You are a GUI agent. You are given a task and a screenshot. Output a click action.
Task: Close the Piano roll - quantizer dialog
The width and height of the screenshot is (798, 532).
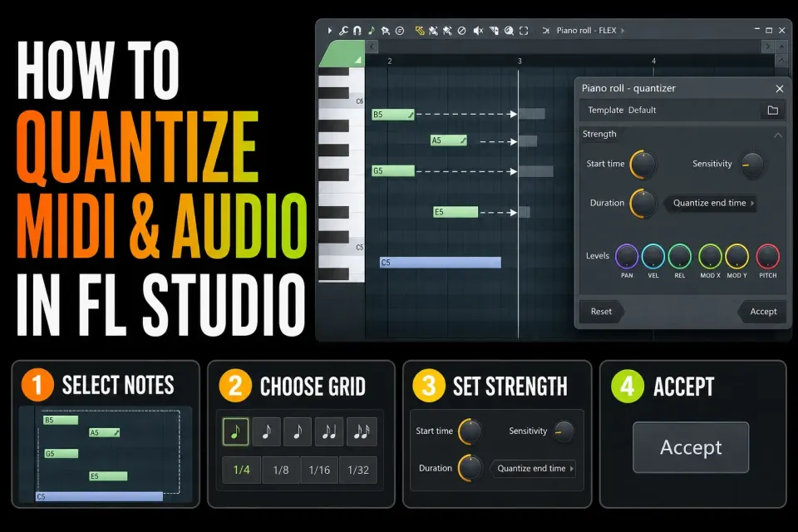click(779, 89)
